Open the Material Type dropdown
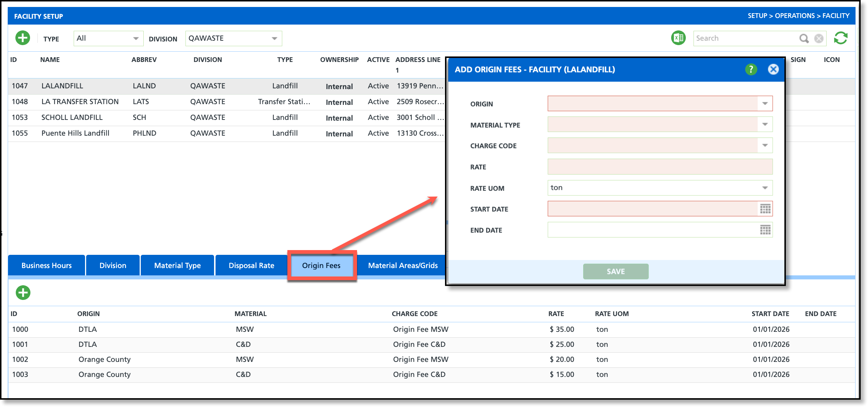The height and width of the screenshot is (407, 868). [x=765, y=125]
